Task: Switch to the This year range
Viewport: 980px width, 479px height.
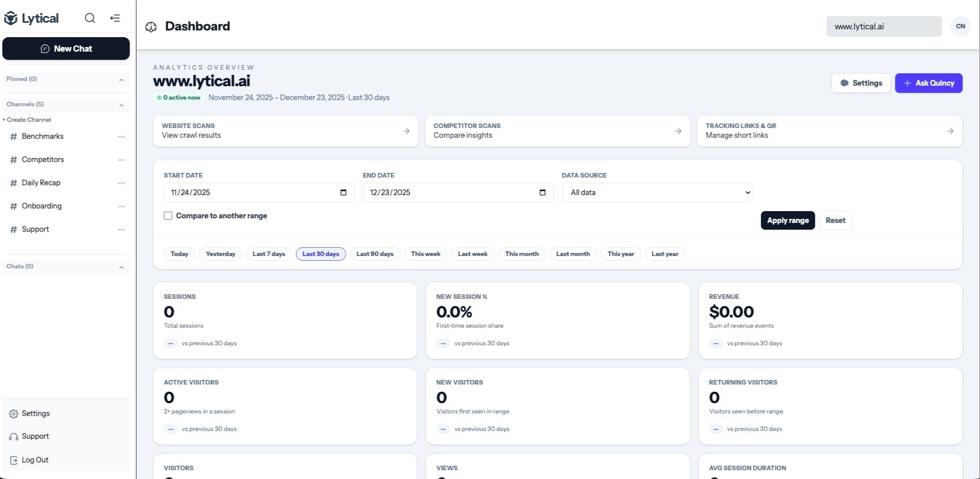Action: pyautogui.click(x=621, y=253)
